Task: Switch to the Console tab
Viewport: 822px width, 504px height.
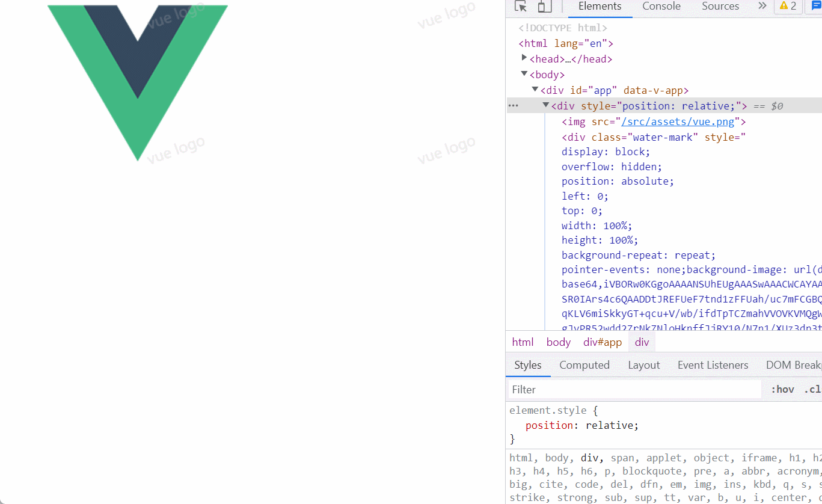Action: click(x=661, y=7)
